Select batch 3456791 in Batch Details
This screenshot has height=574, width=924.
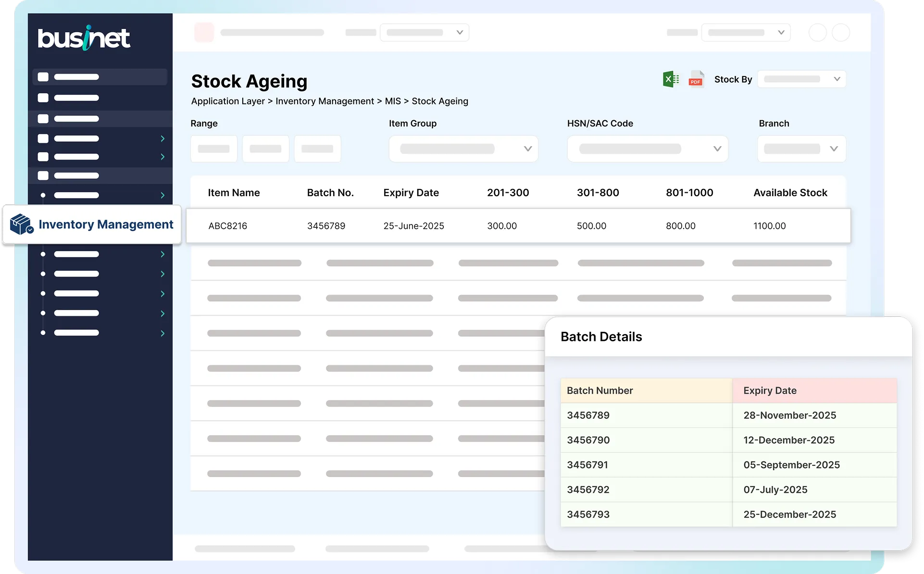click(x=587, y=465)
